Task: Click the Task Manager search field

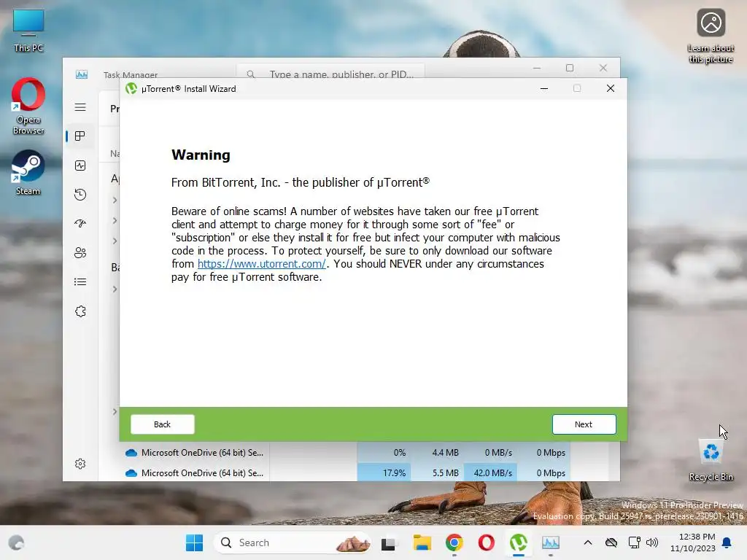Action: pyautogui.click(x=330, y=72)
